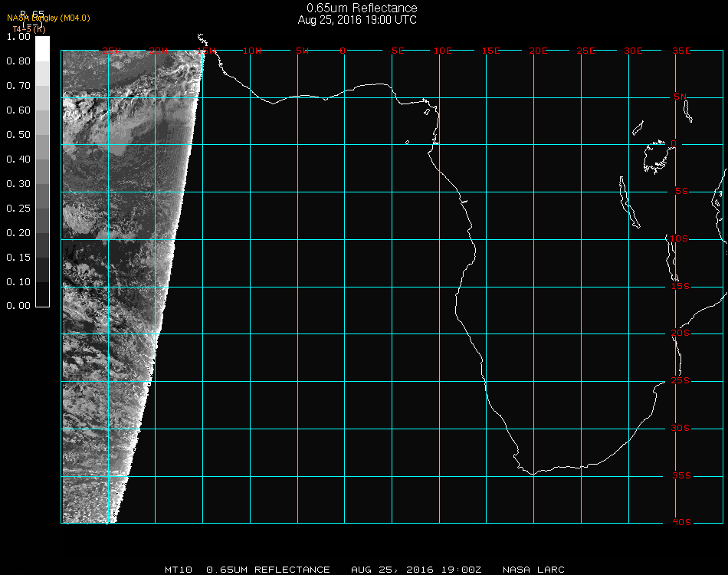Click the 20E longitude label
Viewport: 728px width, 575px height.
(x=539, y=51)
